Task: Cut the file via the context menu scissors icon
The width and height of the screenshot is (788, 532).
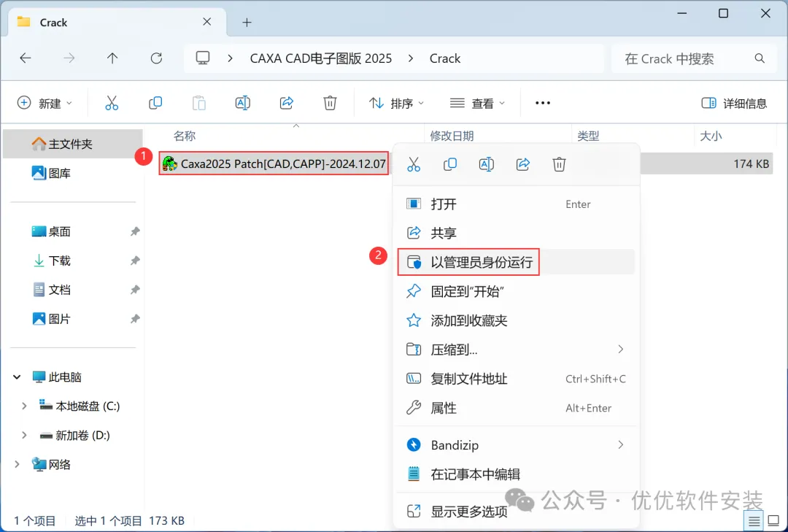Action: tap(414, 164)
